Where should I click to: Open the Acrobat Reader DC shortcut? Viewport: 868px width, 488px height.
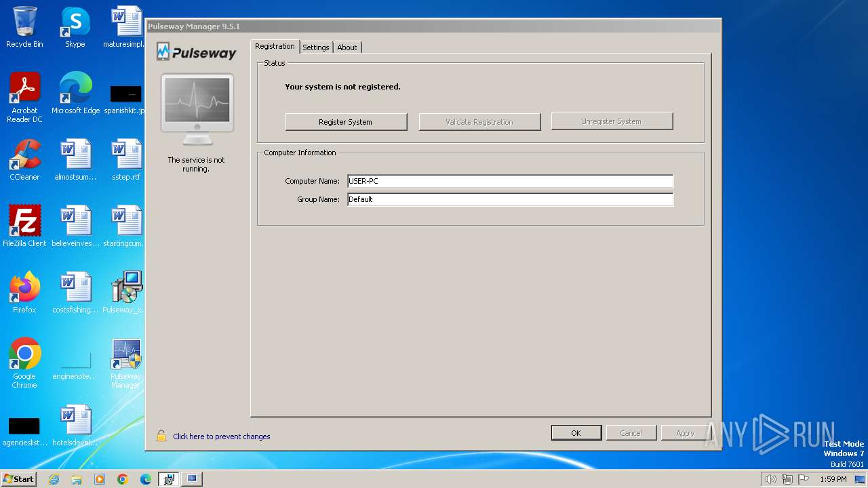click(x=24, y=98)
